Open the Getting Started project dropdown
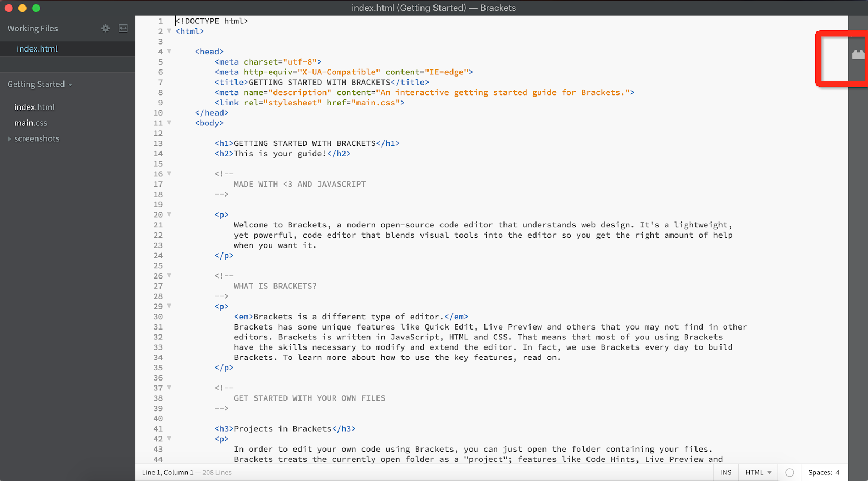 [x=40, y=84]
